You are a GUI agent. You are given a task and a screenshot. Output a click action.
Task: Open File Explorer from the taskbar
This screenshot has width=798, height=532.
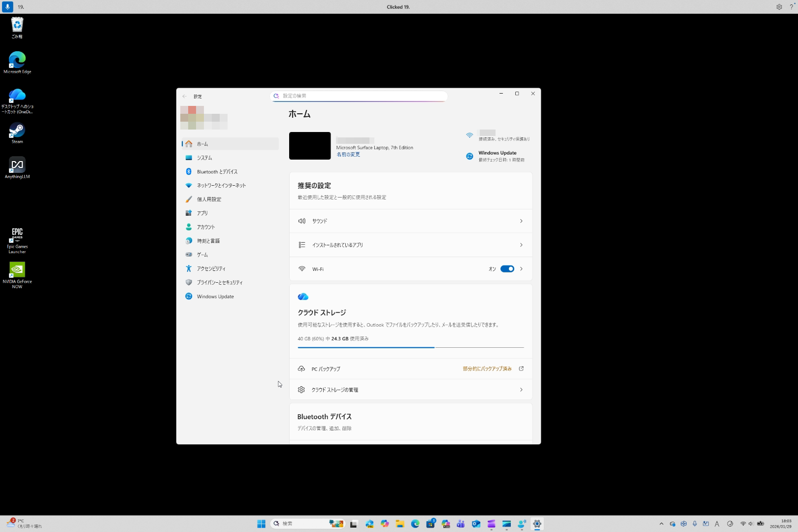(400, 524)
